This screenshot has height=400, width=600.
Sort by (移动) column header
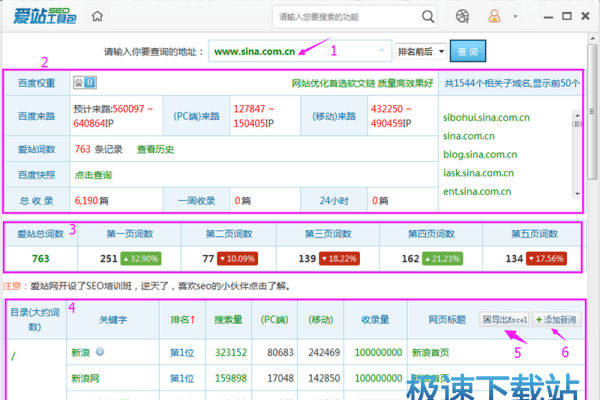click(321, 320)
